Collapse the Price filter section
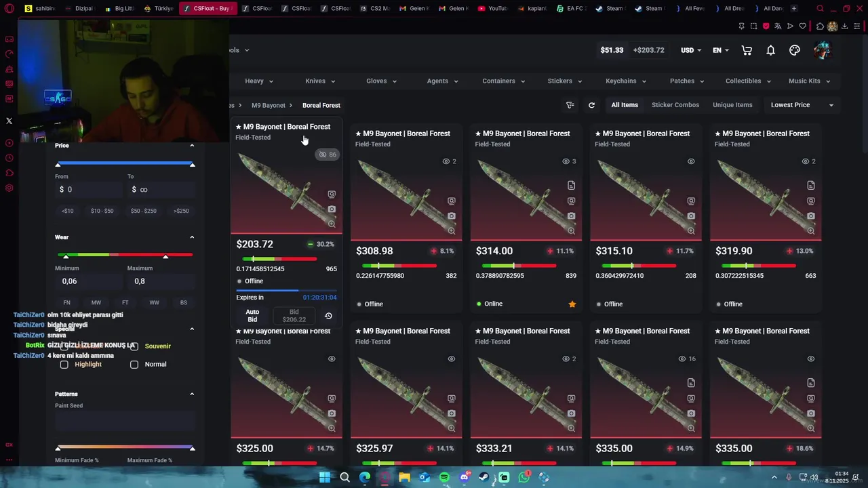 point(192,145)
